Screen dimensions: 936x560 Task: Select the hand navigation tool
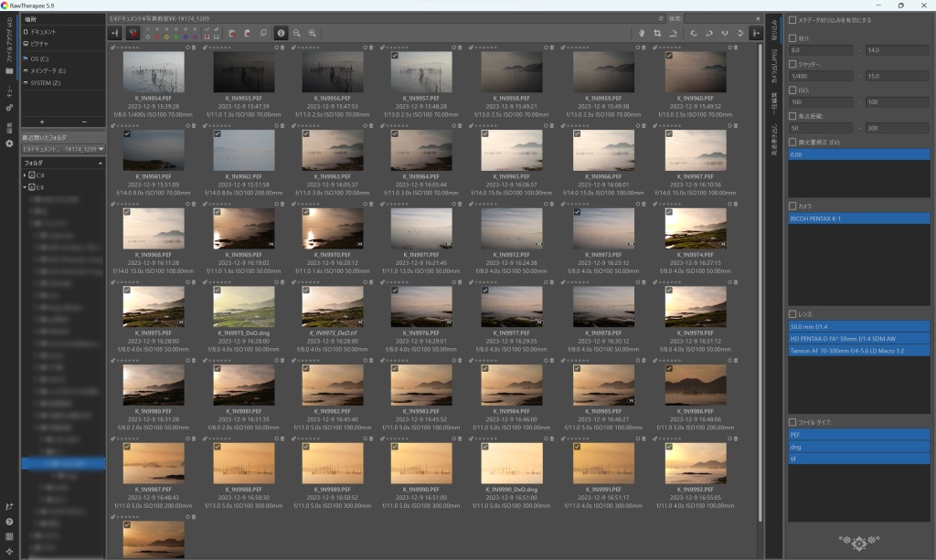tap(642, 34)
